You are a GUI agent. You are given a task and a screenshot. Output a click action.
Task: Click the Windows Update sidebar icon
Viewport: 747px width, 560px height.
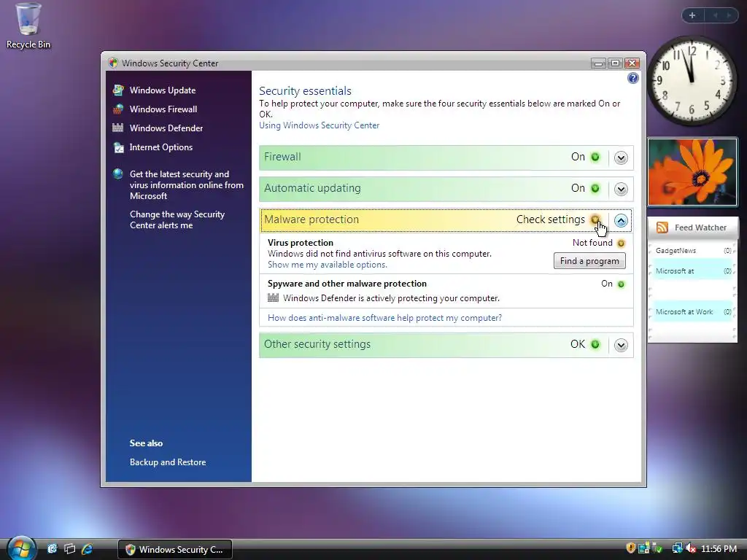(118, 90)
